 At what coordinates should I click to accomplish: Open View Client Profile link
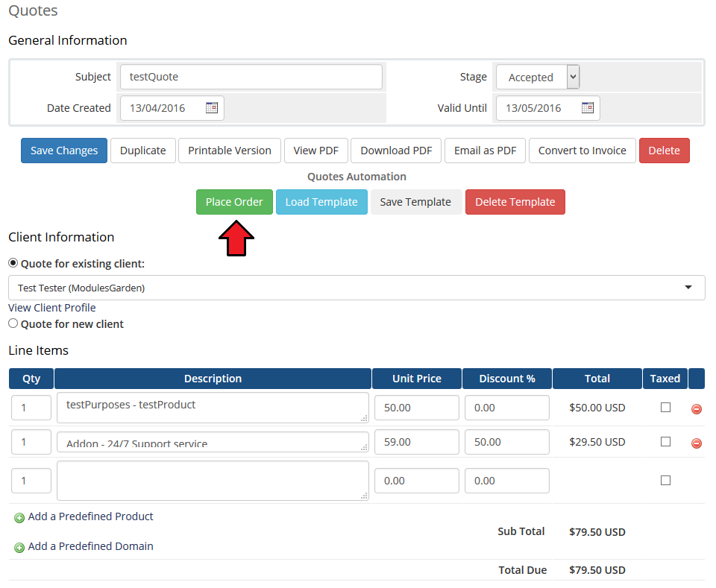coord(52,308)
